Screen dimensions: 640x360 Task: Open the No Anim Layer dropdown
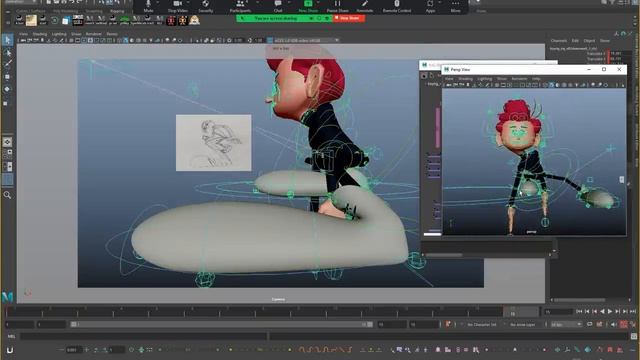point(524,324)
